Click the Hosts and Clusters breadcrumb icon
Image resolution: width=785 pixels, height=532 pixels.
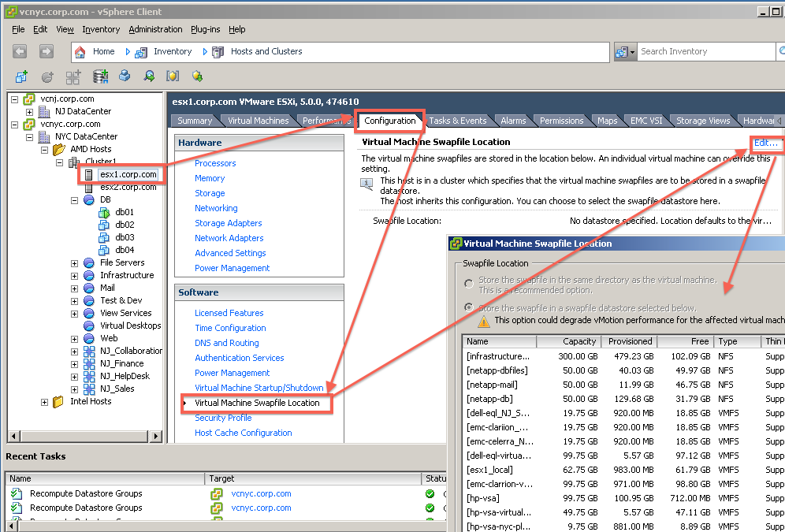click(218, 51)
